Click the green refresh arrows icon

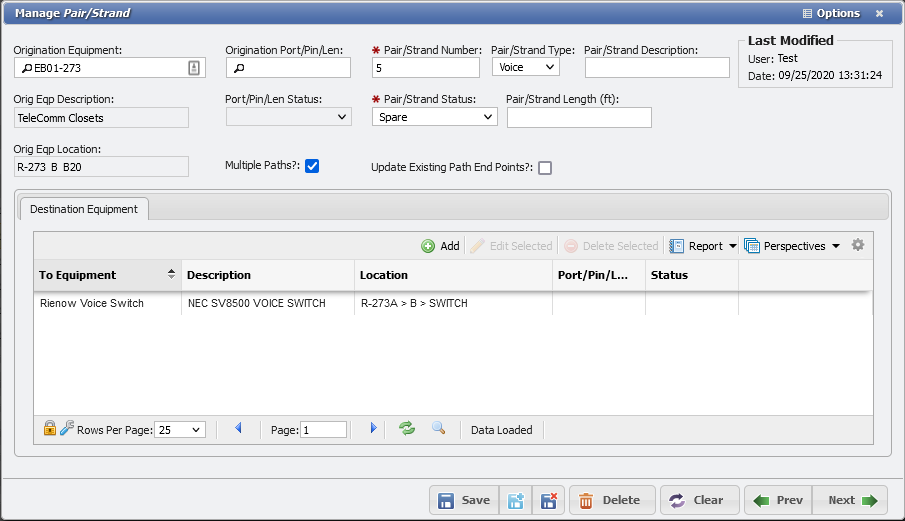(407, 429)
